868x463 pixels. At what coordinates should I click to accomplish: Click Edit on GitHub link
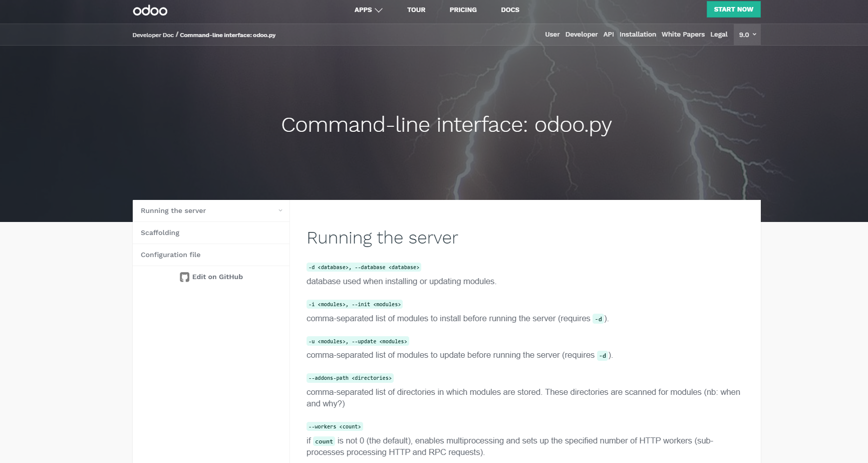click(217, 277)
